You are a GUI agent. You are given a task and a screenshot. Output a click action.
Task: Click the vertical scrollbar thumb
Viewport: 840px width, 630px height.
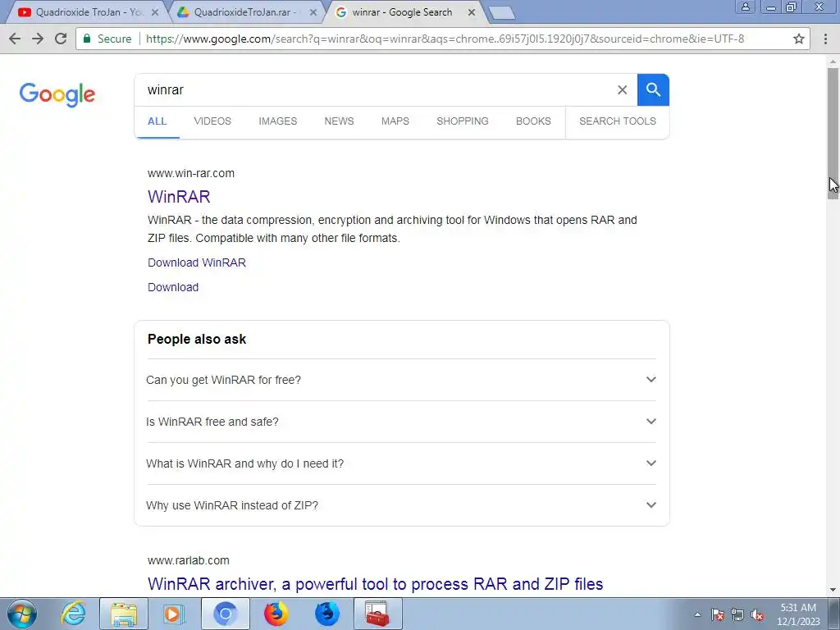coord(833,134)
